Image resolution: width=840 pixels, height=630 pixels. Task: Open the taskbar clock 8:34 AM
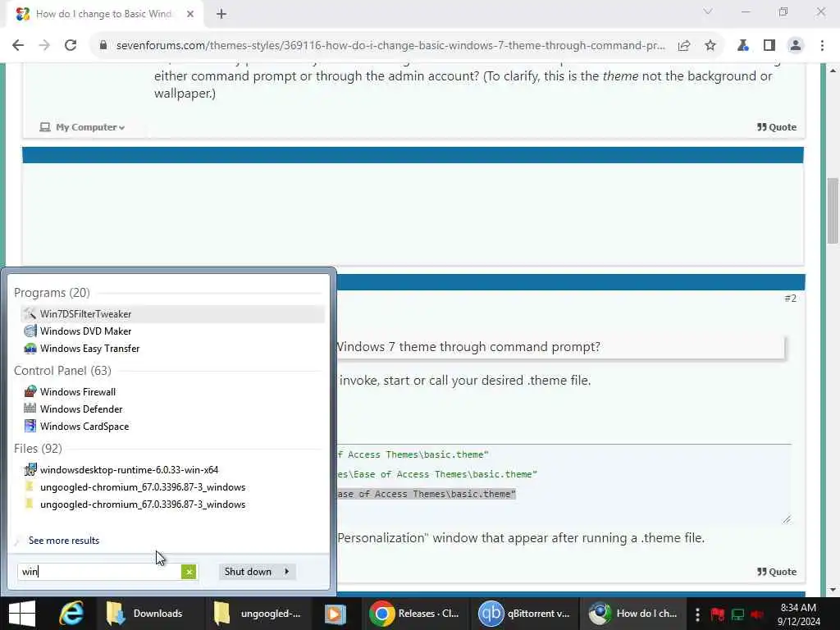click(798, 614)
